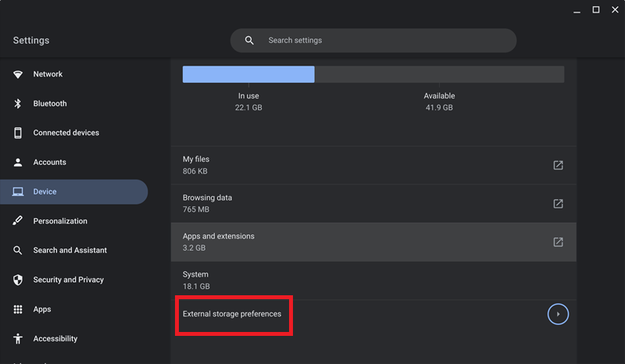
Task: Click the Security and Privacy shield icon
Action: point(17,280)
